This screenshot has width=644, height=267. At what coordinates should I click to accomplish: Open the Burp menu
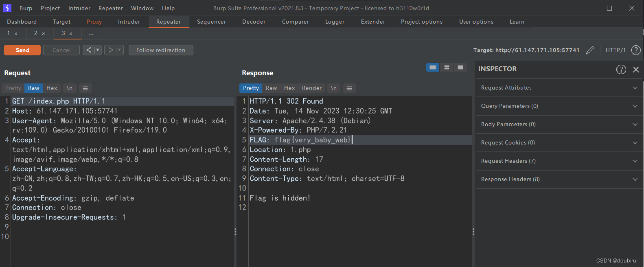[26, 8]
